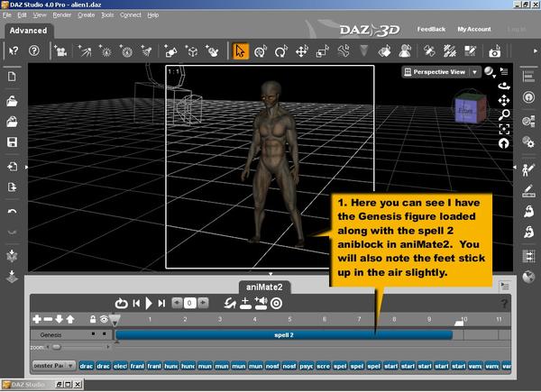Image resolution: width=541 pixels, height=392 pixels.
Task: Toggle the second square on Genesis track
Action: (105, 333)
